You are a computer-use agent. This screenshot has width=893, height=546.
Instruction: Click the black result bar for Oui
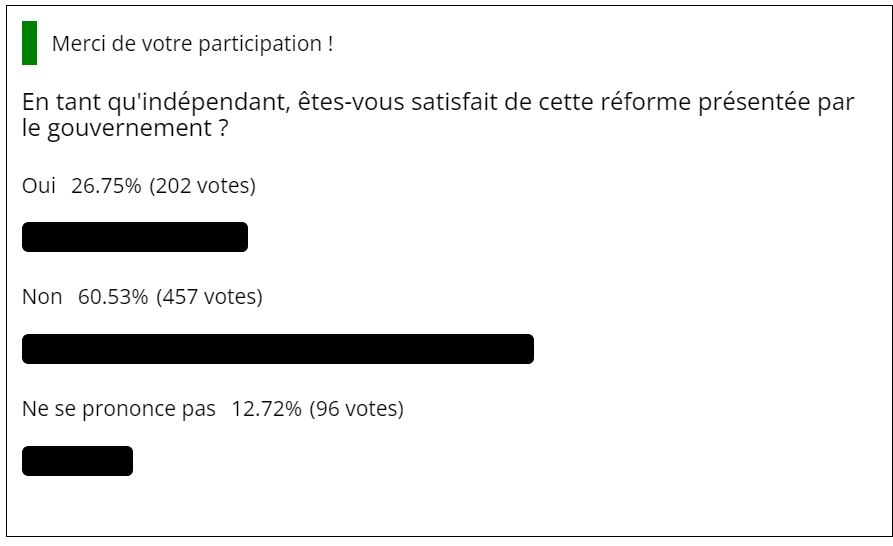pos(135,237)
